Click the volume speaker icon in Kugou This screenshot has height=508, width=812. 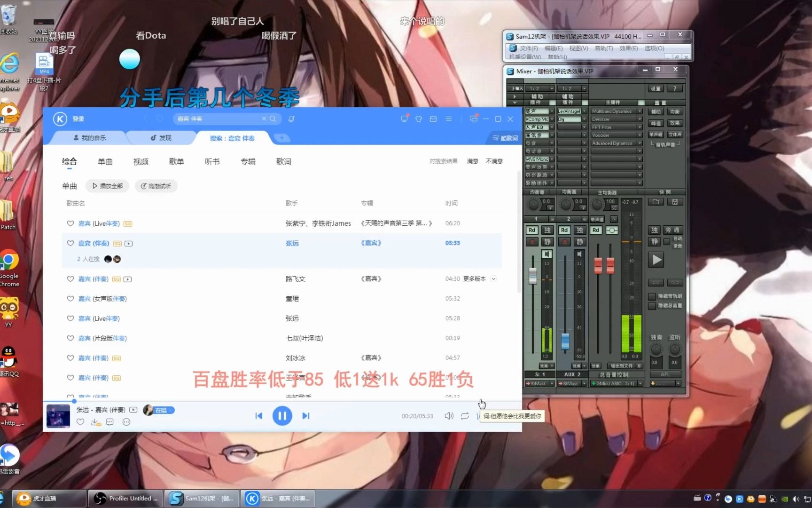click(x=449, y=416)
